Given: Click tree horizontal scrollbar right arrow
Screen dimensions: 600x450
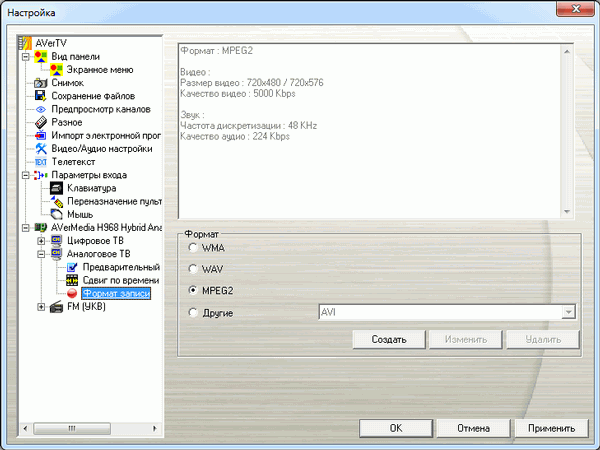Looking at the screenshot, I should click(155, 428).
